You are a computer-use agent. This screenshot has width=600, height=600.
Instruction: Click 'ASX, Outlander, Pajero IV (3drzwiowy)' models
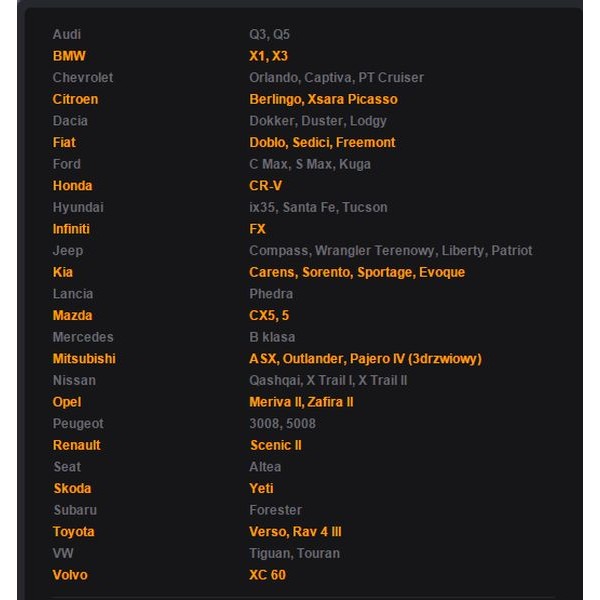click(365, 359)
